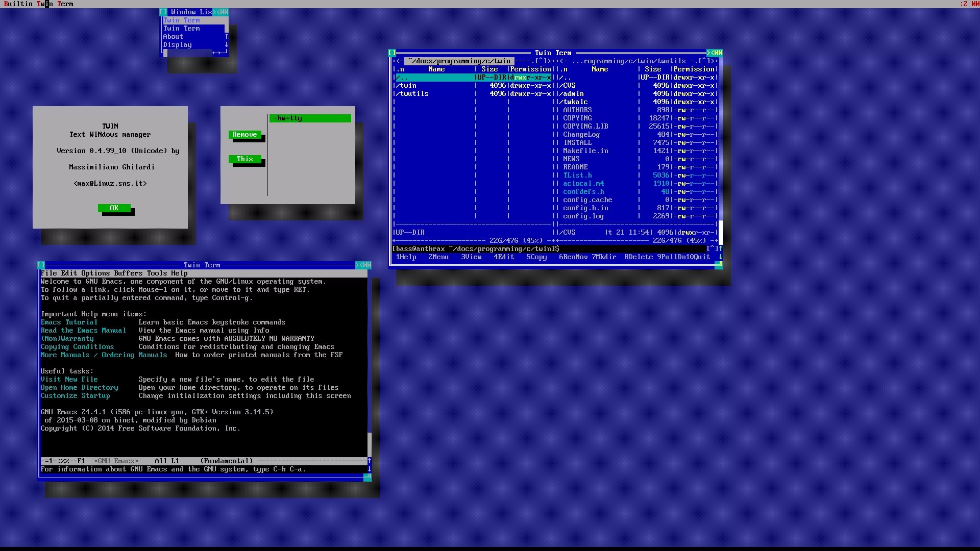Image resolution: width=980 pixels, height=551 pixels.
Task: Open the Help menu in Emacs
Action: (180, 273)
